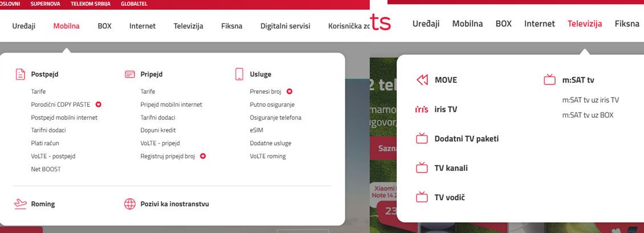Image resolution: width=644 pixels, height=233 pixels.
Task: Click the TV vodič television icon
Action: 422,197
